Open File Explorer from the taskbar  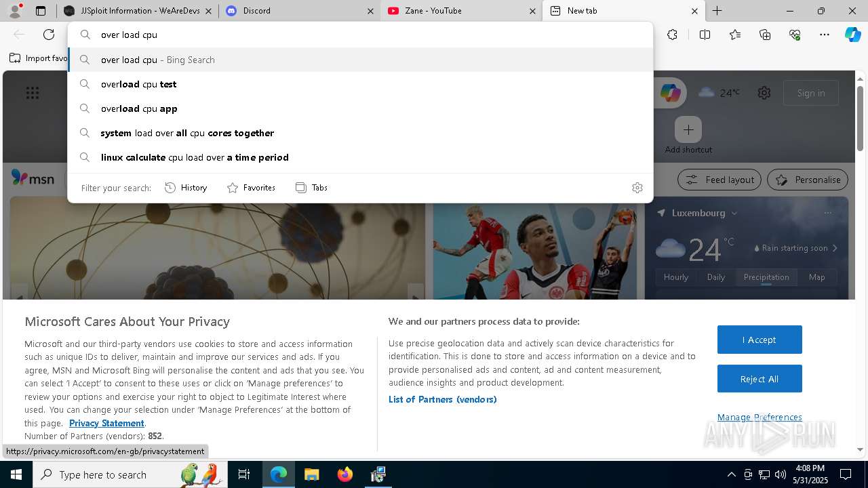[311, 474]
